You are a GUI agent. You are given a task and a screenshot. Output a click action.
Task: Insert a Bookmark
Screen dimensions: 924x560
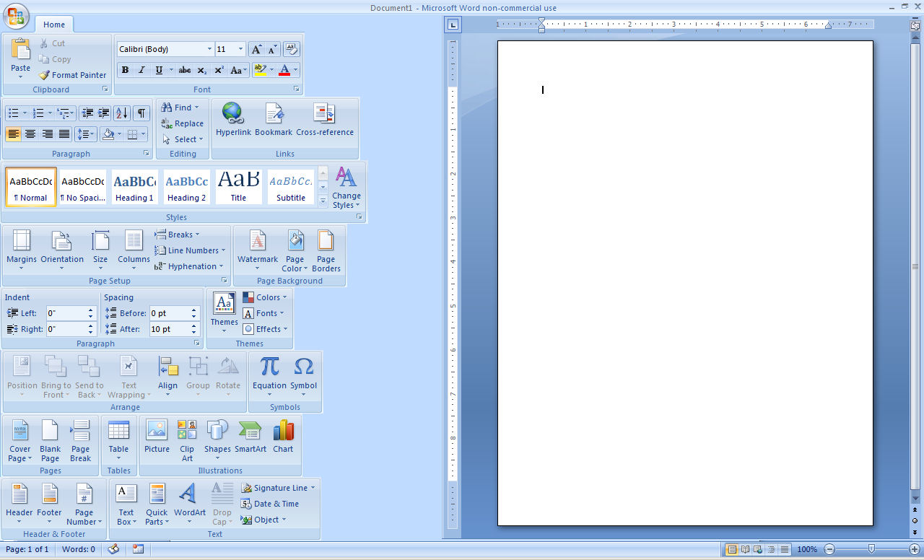coord(274,119)
